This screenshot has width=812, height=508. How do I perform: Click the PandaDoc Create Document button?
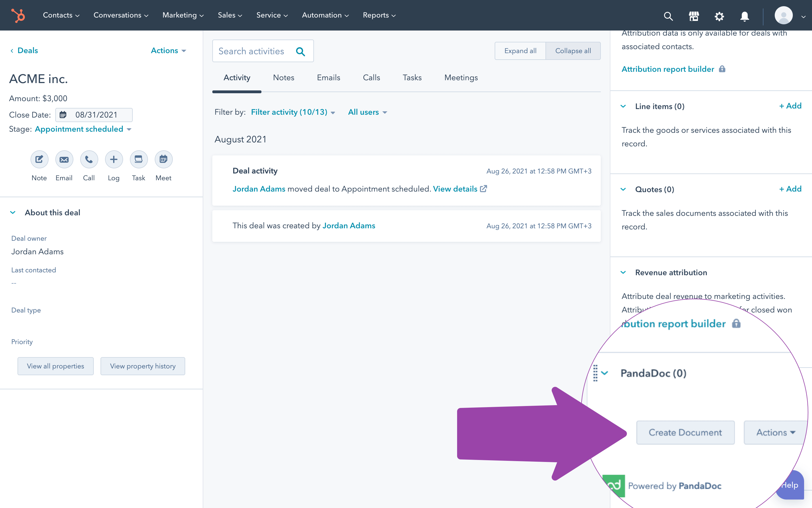tap(685, 432)
